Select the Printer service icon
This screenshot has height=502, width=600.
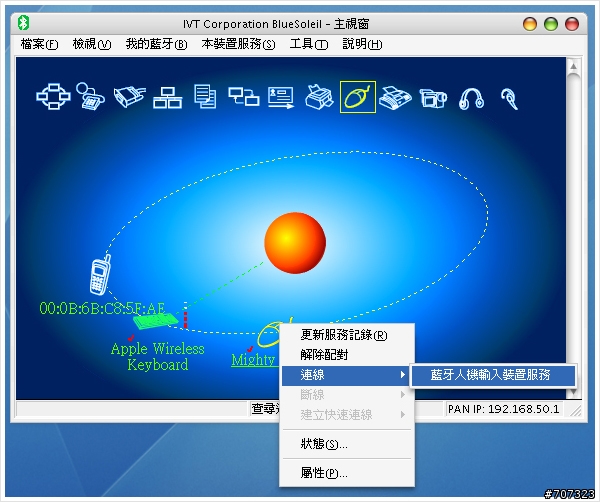[x=320, y=97]
